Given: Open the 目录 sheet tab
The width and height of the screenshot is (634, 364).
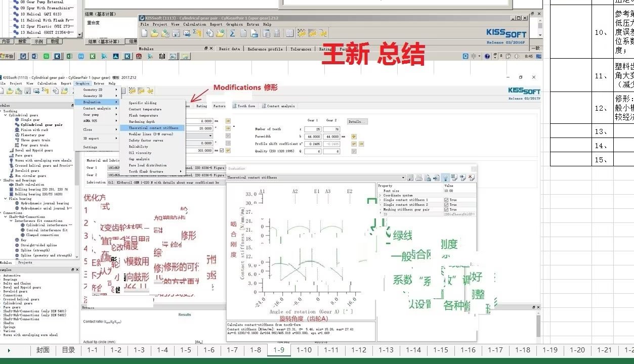Looking at the screenshot, I should pyautogui.click(x=68, y=350).
